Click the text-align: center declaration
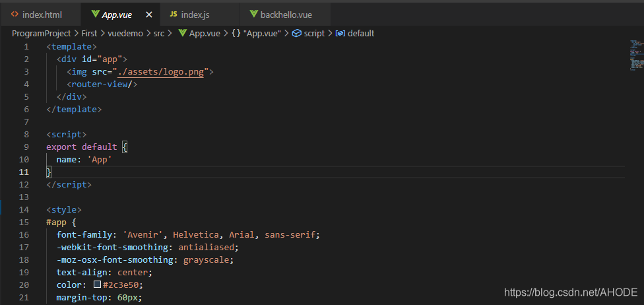The image size is (644, 305). [x=104, y=272]
